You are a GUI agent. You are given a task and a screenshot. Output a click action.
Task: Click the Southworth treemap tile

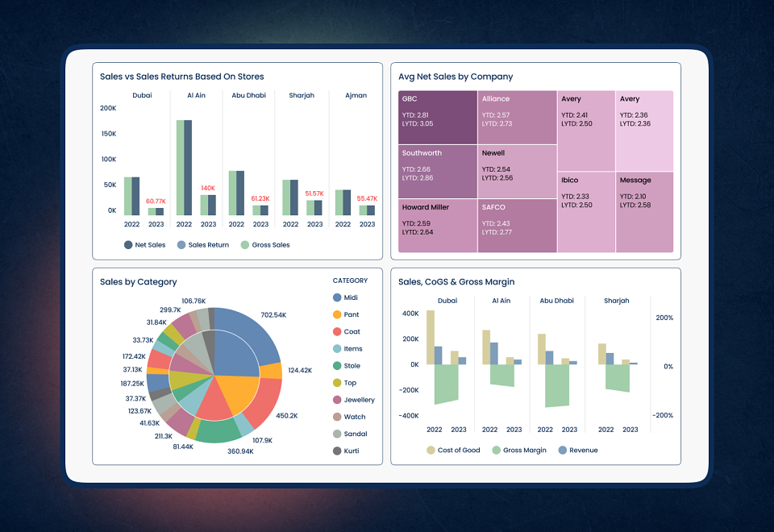[x=438, y=172]
